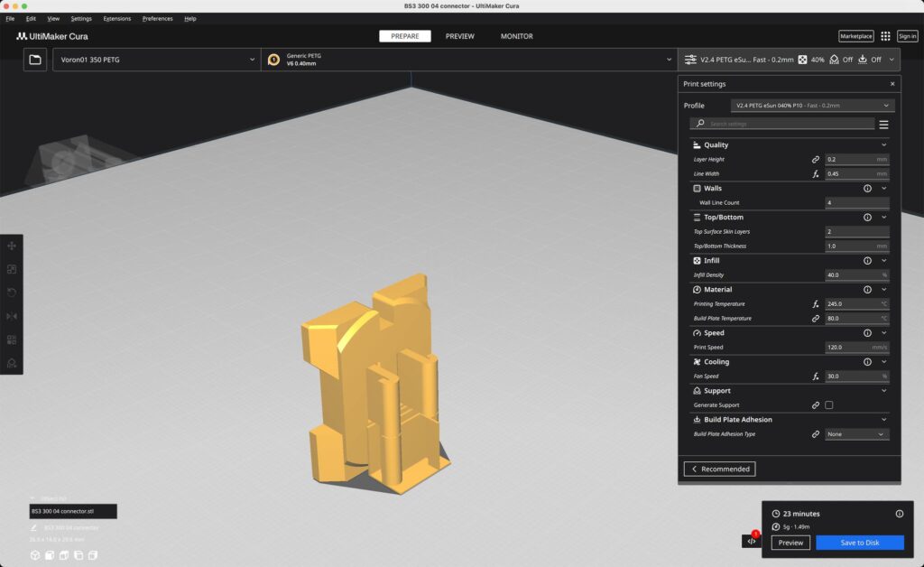924x567 pixels.
Task: Collapse the Build Plate Adhesion section
Action: coord(884,420)
